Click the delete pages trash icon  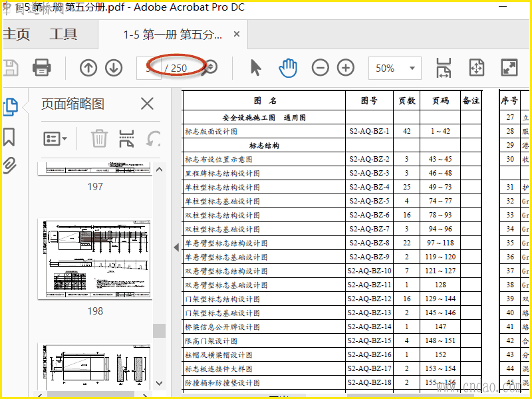coord(99,138)
